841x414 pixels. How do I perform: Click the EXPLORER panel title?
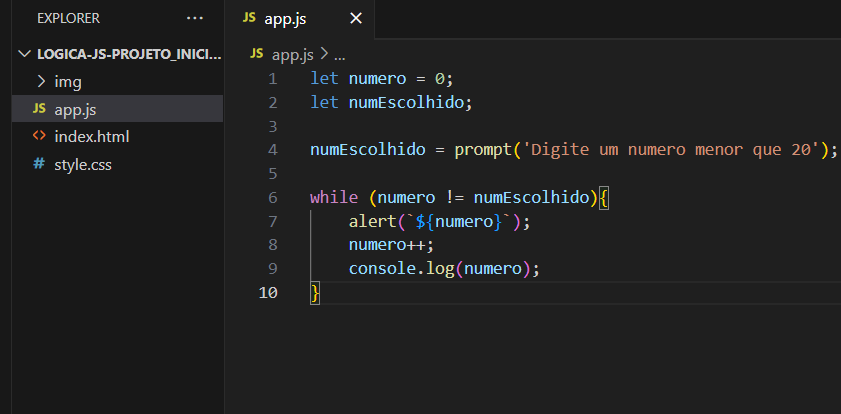(x=69, y=19)
